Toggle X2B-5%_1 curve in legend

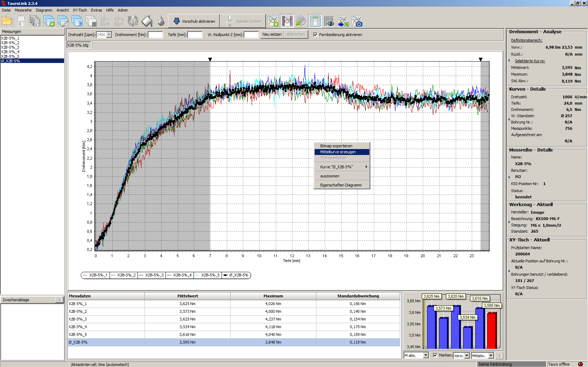96,275
